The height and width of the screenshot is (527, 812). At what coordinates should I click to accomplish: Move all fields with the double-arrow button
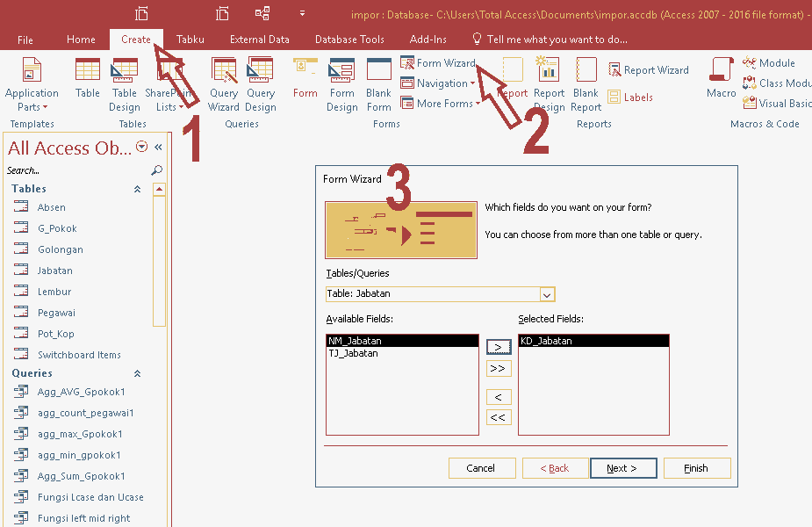498,368
